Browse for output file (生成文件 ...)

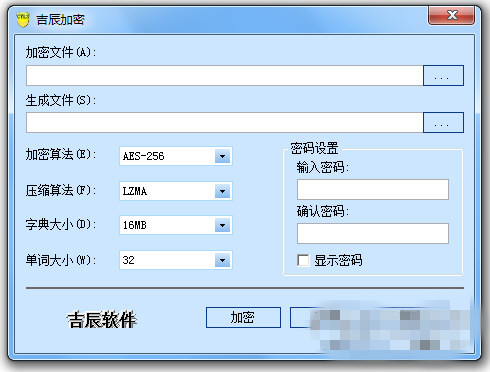(x=443, y=123)
